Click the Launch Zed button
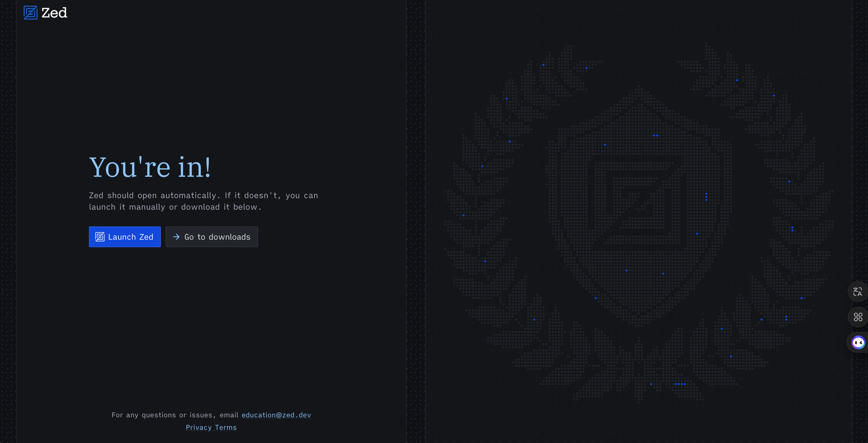 click(125, 237)
